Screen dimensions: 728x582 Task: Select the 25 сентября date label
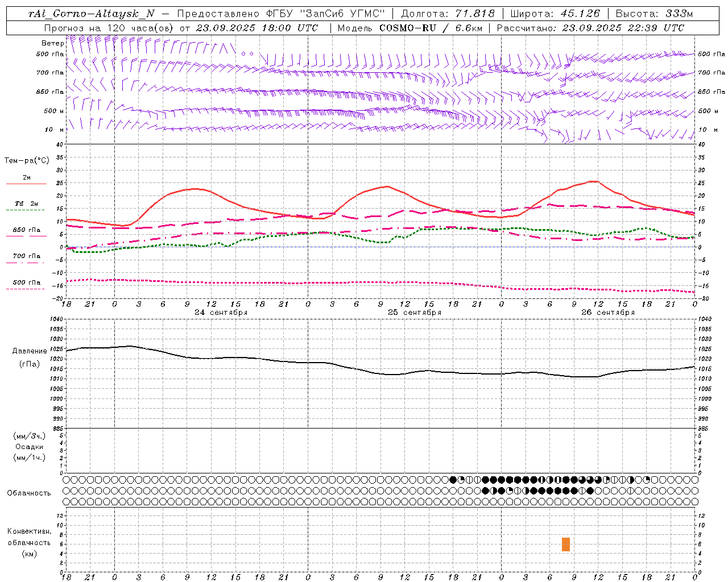[414, 313]
